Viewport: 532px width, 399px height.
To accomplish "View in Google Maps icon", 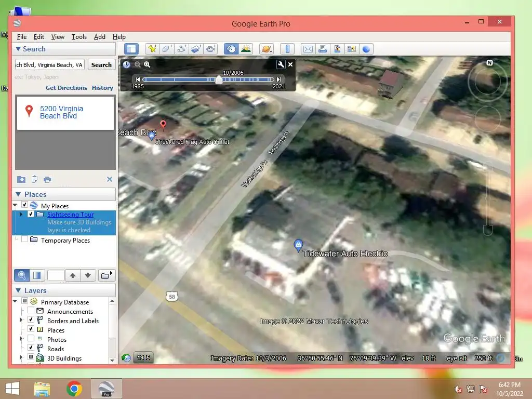I will coord(352,49).
